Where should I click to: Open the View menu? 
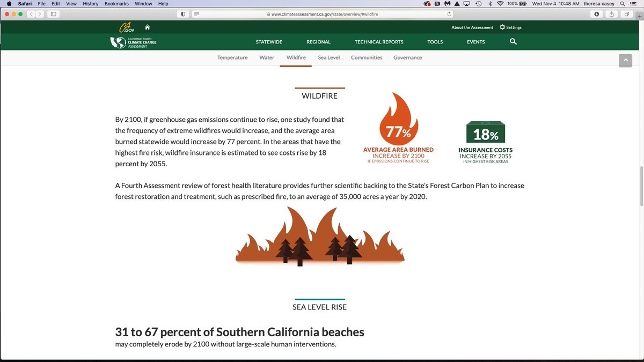[71, 4]
